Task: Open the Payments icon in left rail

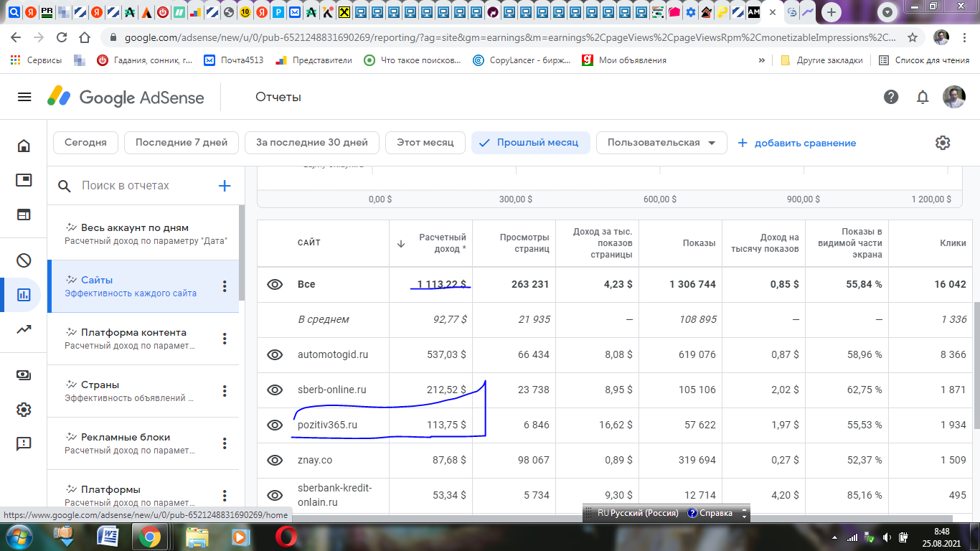Action: 24,375
